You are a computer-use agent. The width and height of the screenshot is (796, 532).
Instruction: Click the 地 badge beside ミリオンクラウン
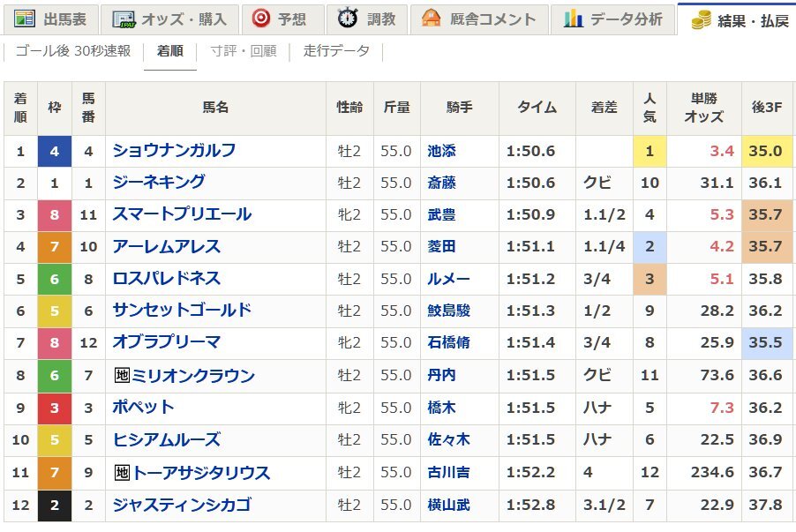point(122,376)
